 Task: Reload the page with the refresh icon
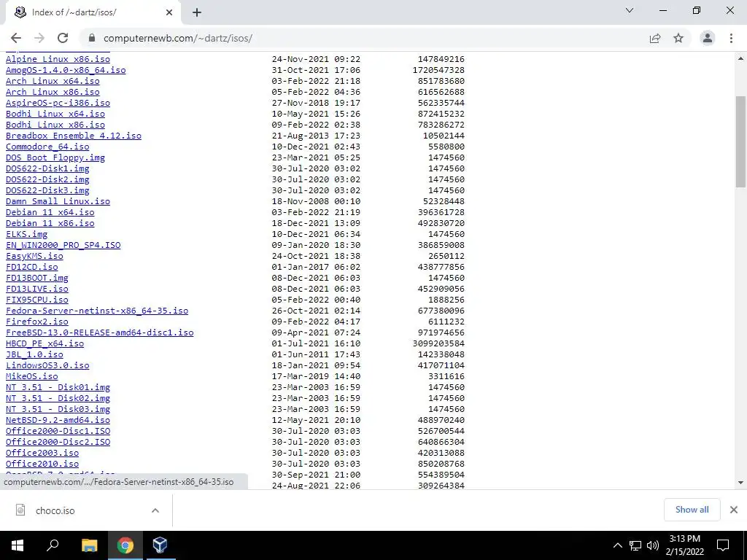pyautogui.click(x=63, y=38)
